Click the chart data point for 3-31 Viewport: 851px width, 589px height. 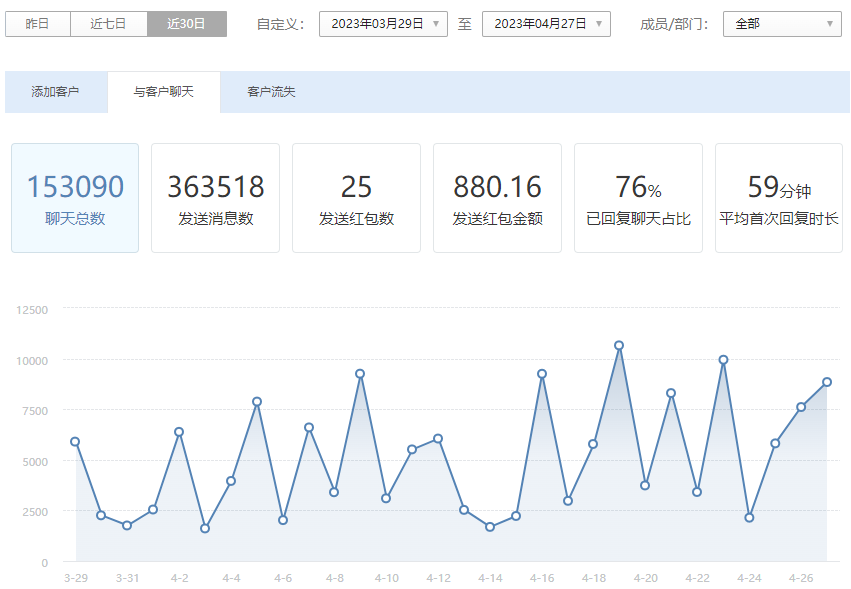pyautogui.click(x=127, y=525)
